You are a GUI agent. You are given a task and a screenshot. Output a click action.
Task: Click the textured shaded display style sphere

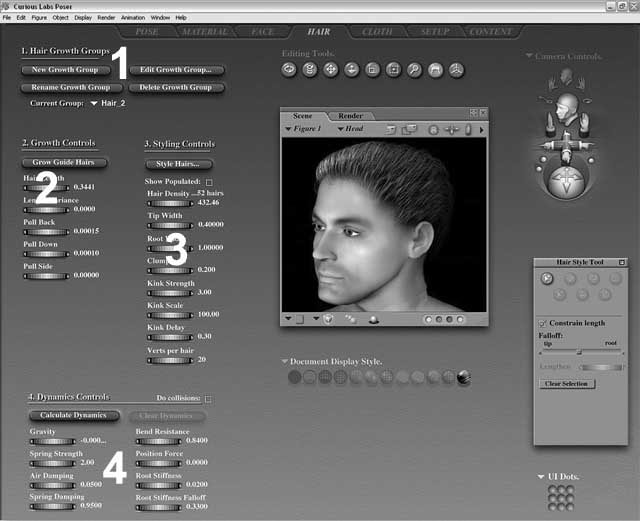(464, 377)
